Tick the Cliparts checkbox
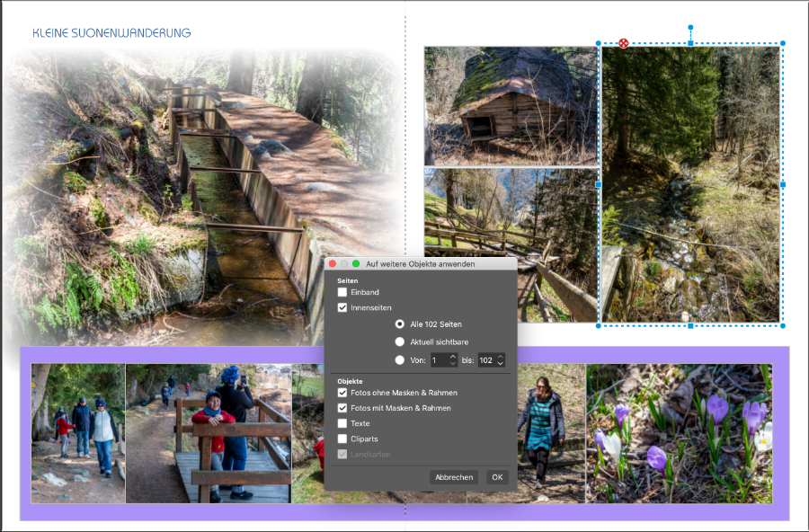Screen dimensions: 809x532 (x=342, y=439)
